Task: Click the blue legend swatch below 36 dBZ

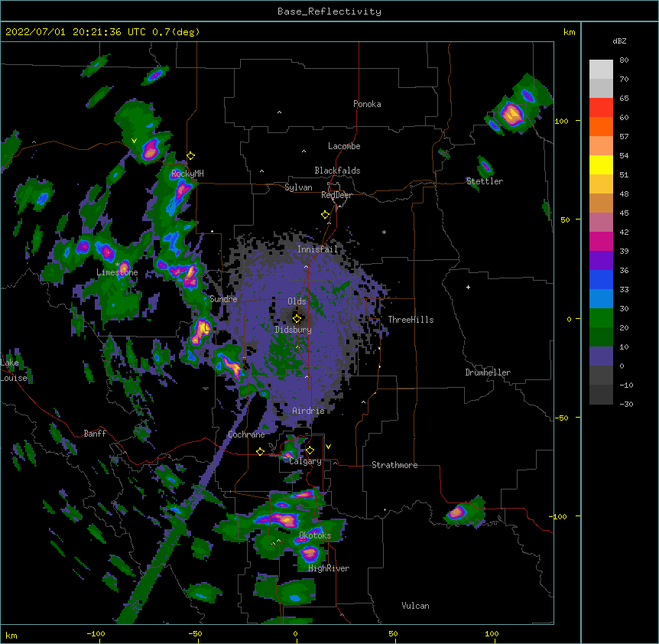Action: pos(601,279)
